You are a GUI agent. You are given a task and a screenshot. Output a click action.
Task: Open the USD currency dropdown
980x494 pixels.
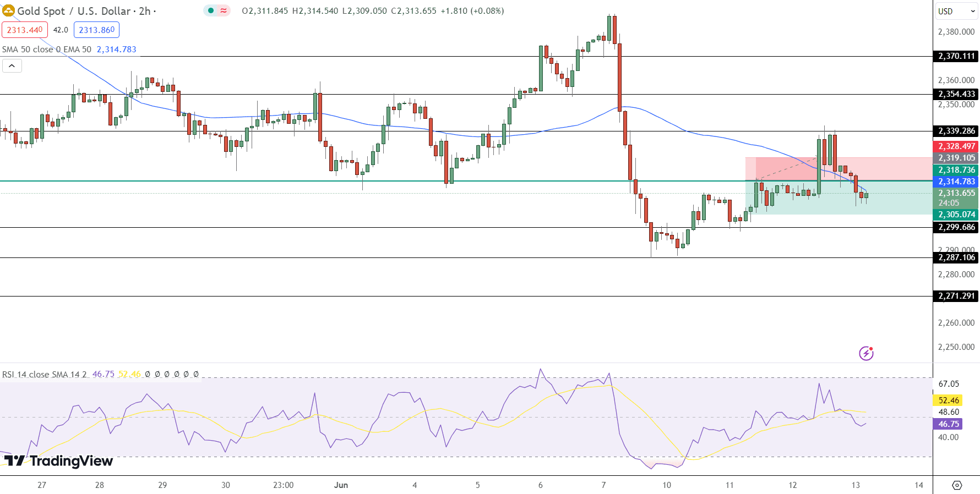[x=957, y=11]
